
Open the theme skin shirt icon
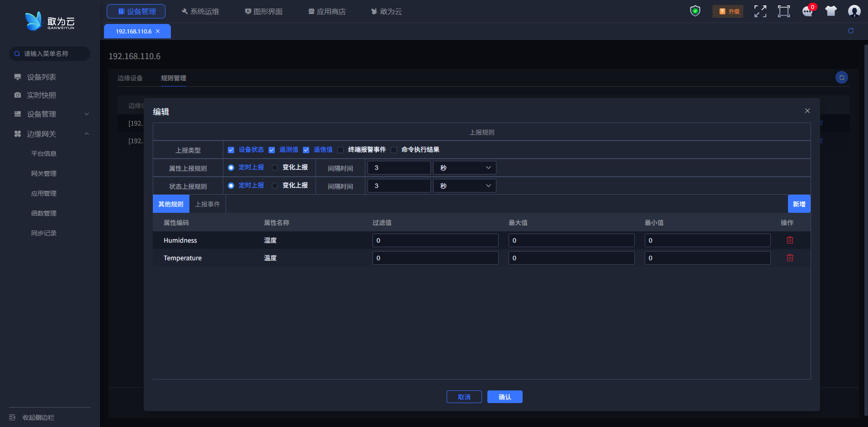point(831,11)
